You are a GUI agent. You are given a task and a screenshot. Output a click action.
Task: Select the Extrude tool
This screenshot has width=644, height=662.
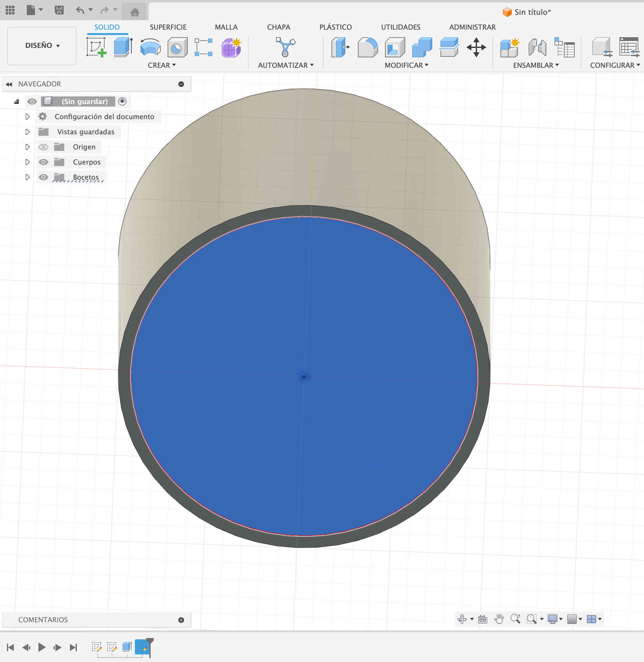(x=123, y=47)
